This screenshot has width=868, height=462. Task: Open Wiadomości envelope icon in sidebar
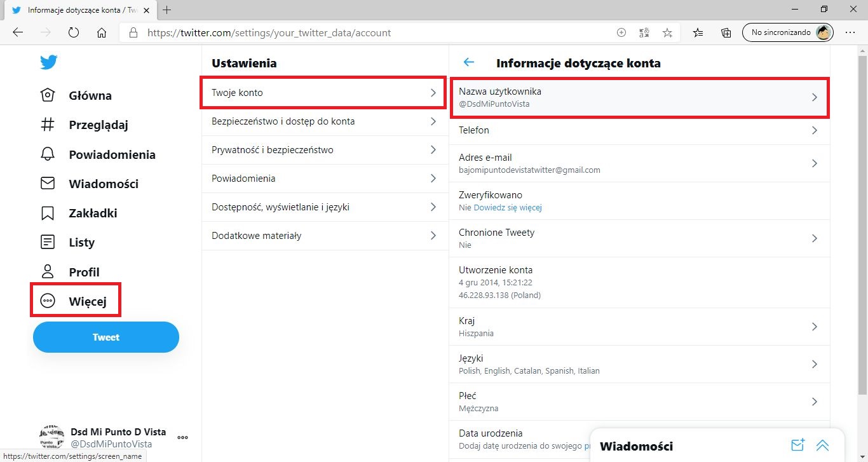[x=48, y=184]
